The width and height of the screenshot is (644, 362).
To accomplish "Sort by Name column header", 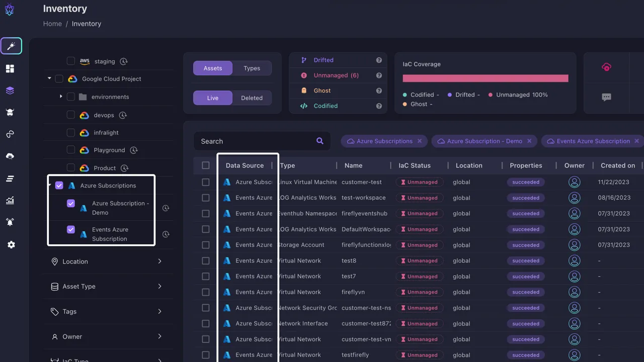I will [x=353, y=165].
